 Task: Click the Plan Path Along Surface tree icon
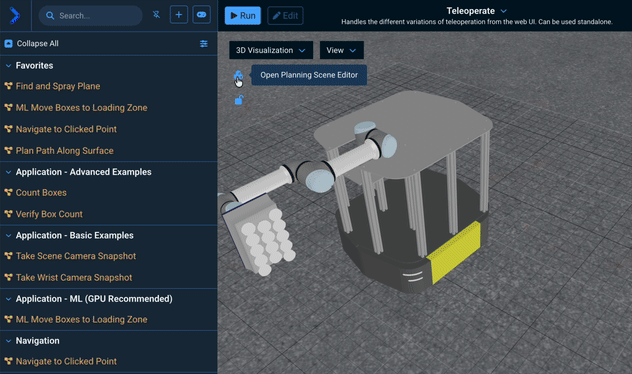point(8,150)
